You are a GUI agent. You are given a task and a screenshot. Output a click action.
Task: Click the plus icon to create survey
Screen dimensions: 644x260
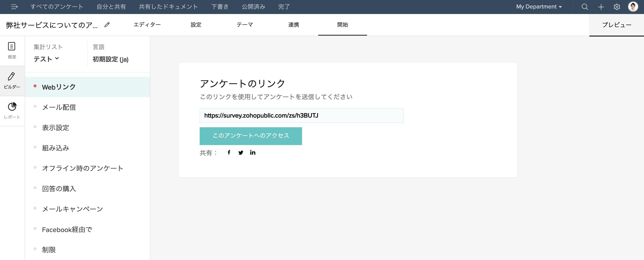click(x=601, y=7)
